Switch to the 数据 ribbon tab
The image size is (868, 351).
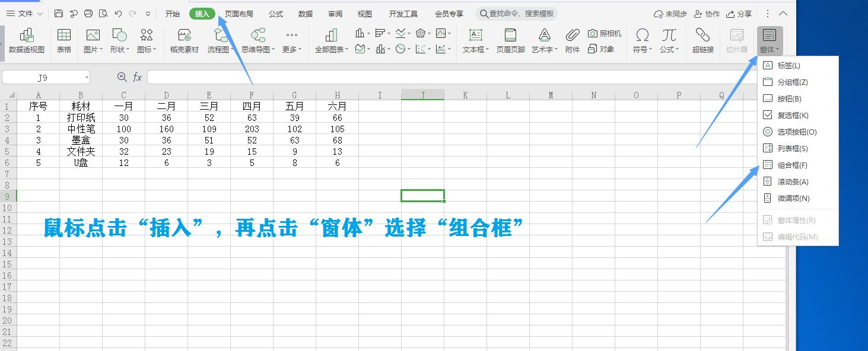[x=305, y=13]
